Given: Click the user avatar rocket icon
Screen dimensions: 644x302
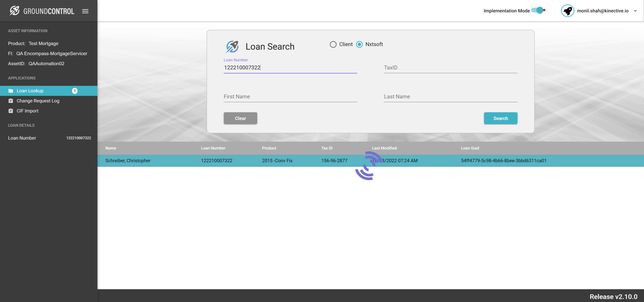Looking at the screenshot, I should click(567, 11).
